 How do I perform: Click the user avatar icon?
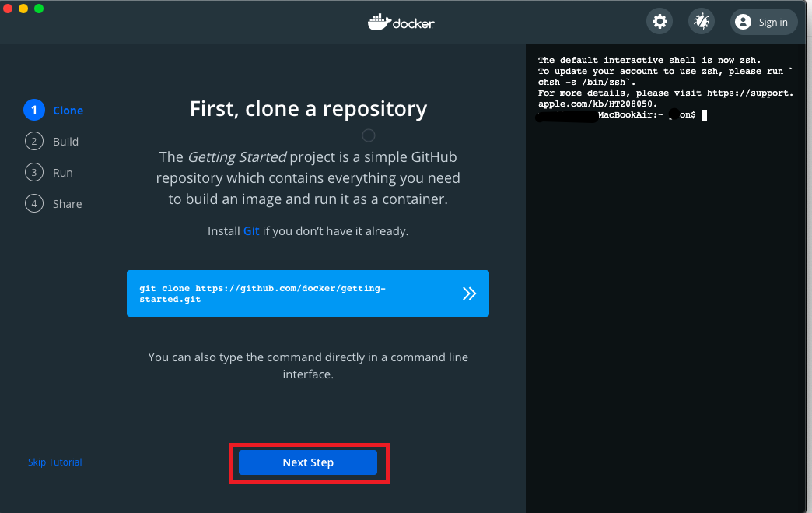[x=743, y=22]
